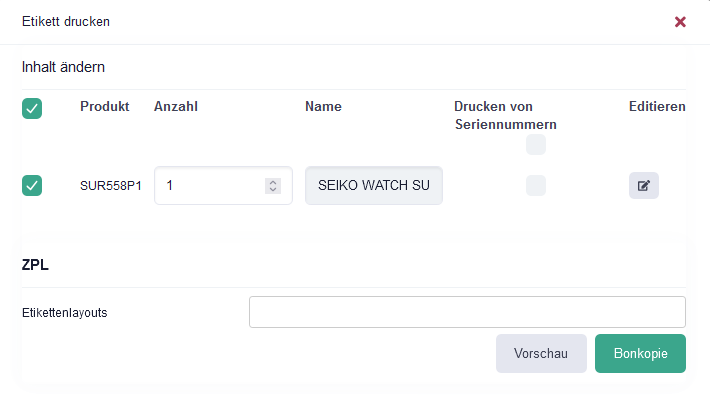This screenshot has width=710, height=398.
Task: Open the edit icon for SUR558P1
Action: [x=643, y=186]
